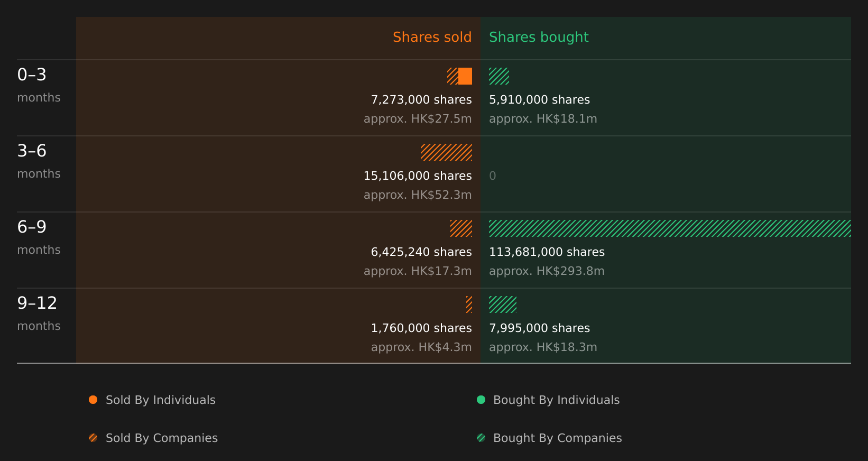Click the striped Sold By Companies legend icon
The image size is (868, 461).
(93, 438)
